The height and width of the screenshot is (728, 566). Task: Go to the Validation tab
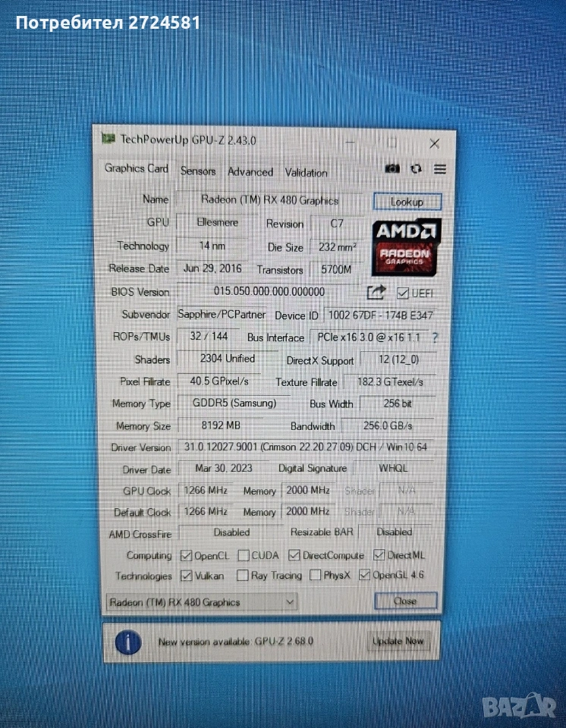point(306,172)
